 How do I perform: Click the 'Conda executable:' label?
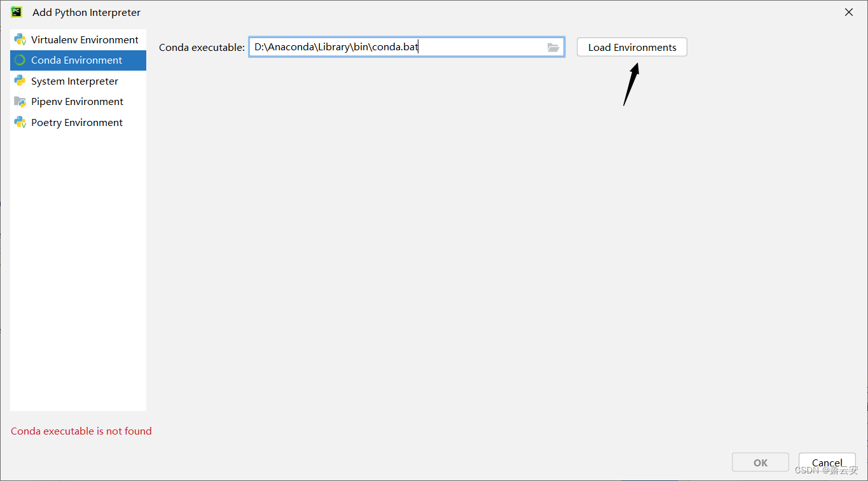point(202,47)
